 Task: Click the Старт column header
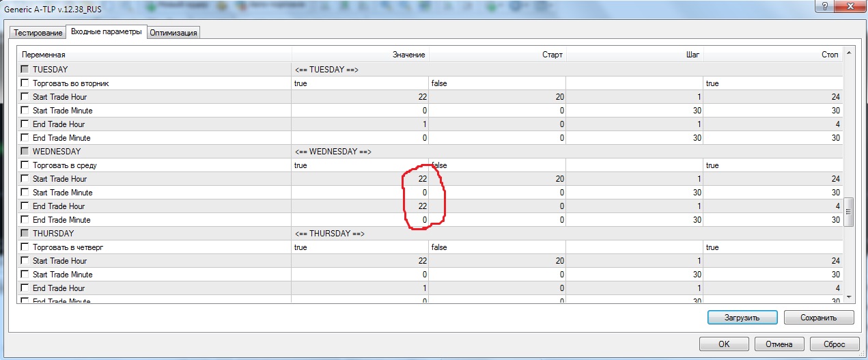(498, 55)
